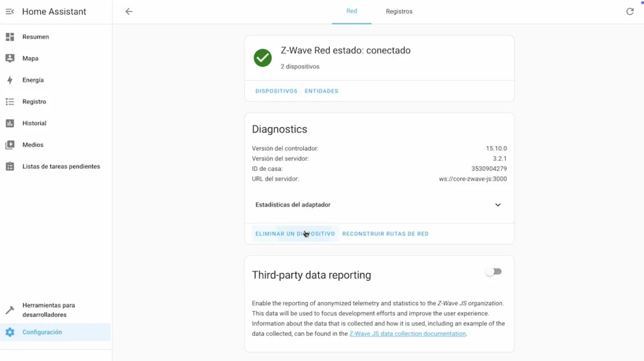Viewport: 644px width, 361px height.
Task: Open Resumen dashboard icon in sidebar
Action: point(10,37)
